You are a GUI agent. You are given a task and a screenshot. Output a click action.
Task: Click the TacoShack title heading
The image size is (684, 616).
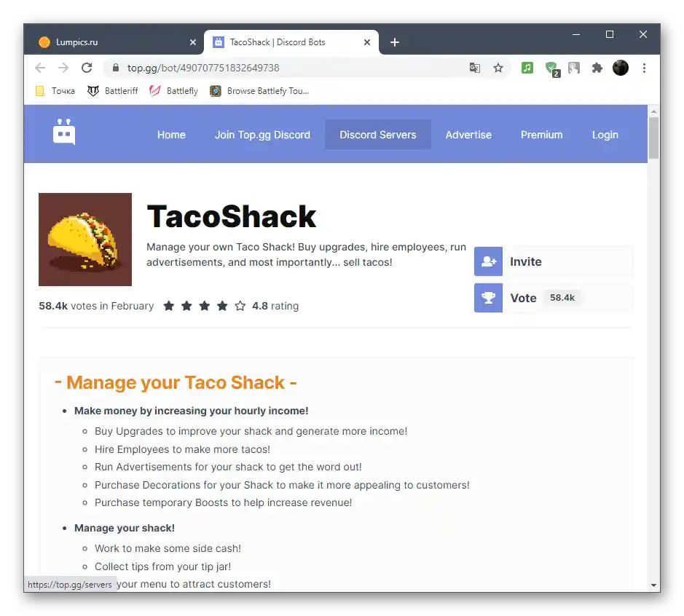pyautogui.click(x=231, y=216)
